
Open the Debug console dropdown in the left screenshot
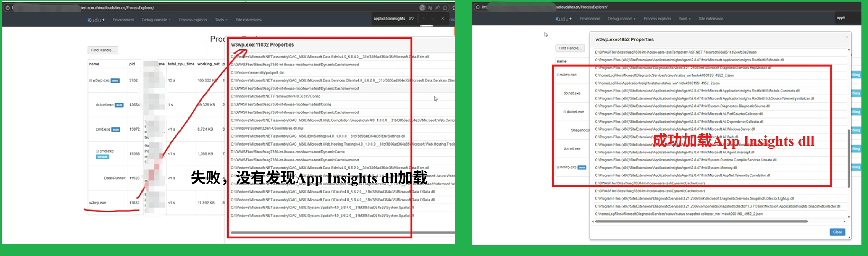[x=156, y=20]
